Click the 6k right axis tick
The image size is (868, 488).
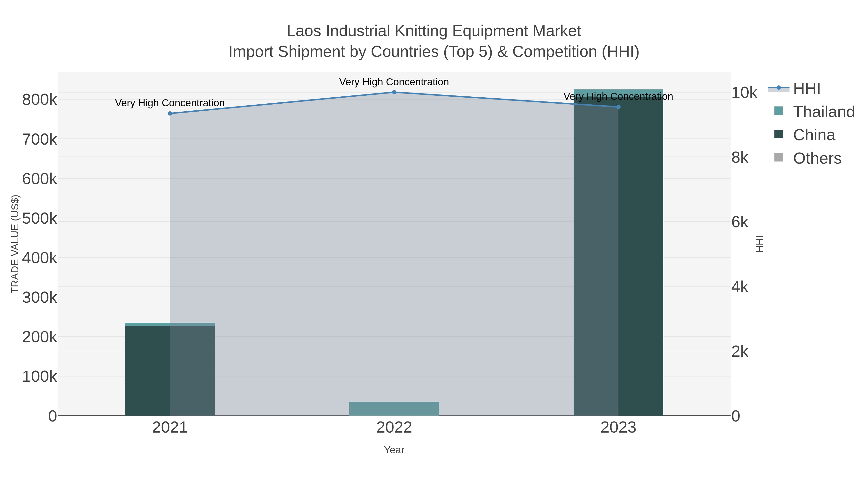[x=740, y=222]
